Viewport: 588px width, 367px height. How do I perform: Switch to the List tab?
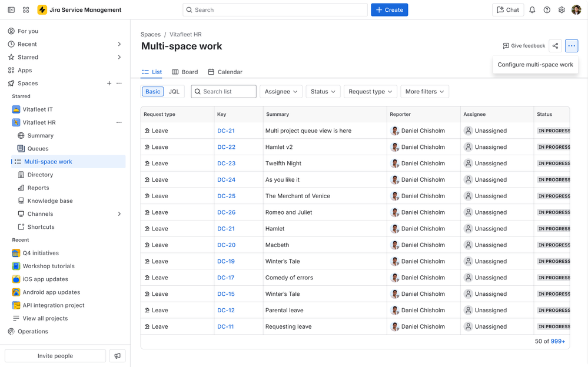[152, 72]
